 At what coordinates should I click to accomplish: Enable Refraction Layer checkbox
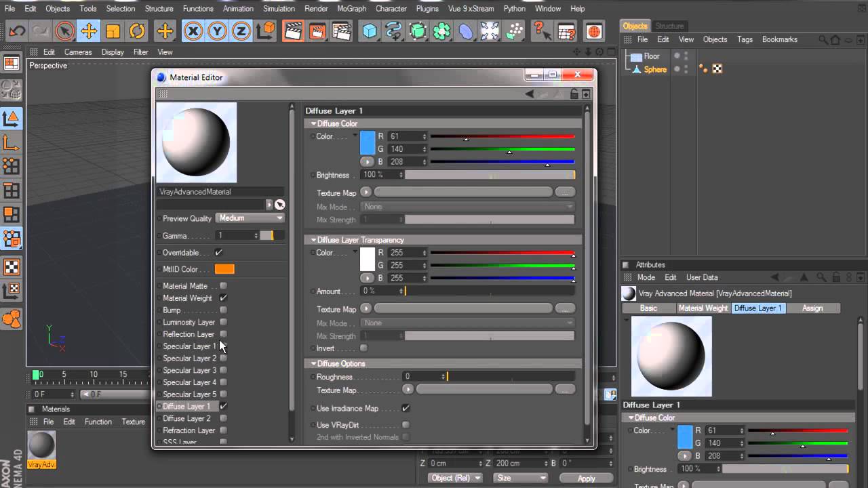pyautogui.click(x=223, y=430)
